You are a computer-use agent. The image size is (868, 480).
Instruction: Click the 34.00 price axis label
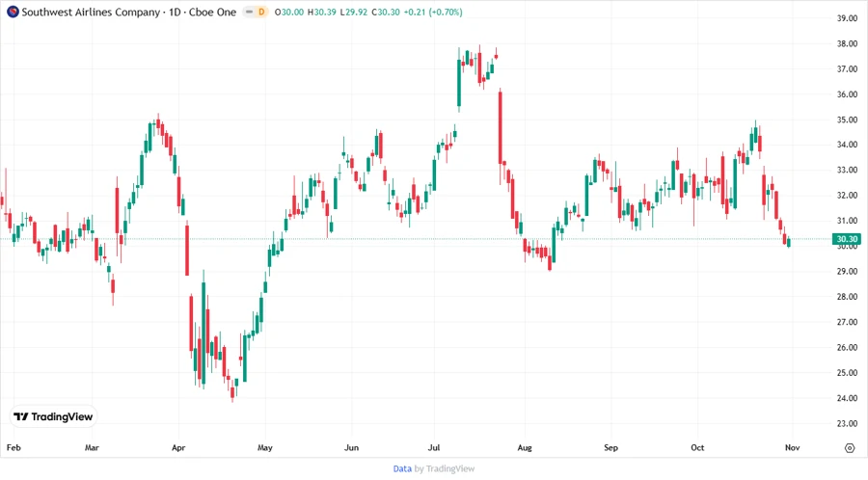(847, 145)
